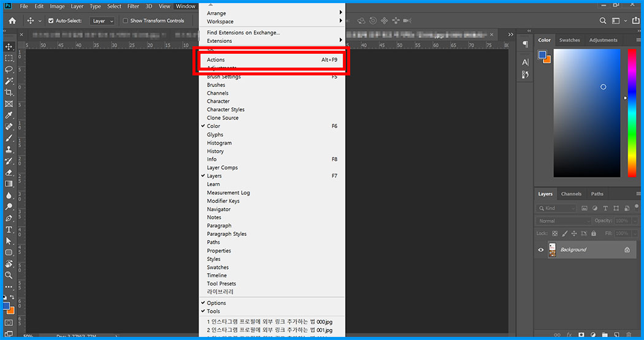Expand the Extensions submenu
The image size is (644, 340).
point(272,40)
